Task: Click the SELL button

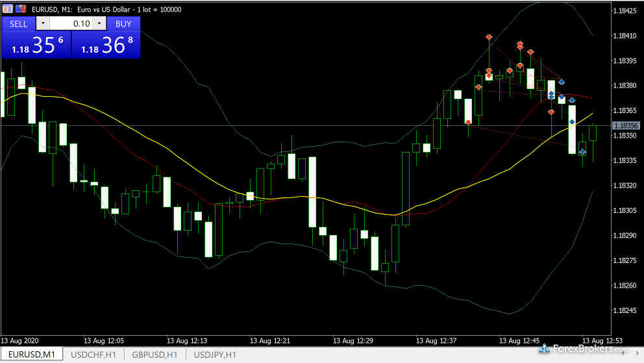Action: (x=18, y=23)
